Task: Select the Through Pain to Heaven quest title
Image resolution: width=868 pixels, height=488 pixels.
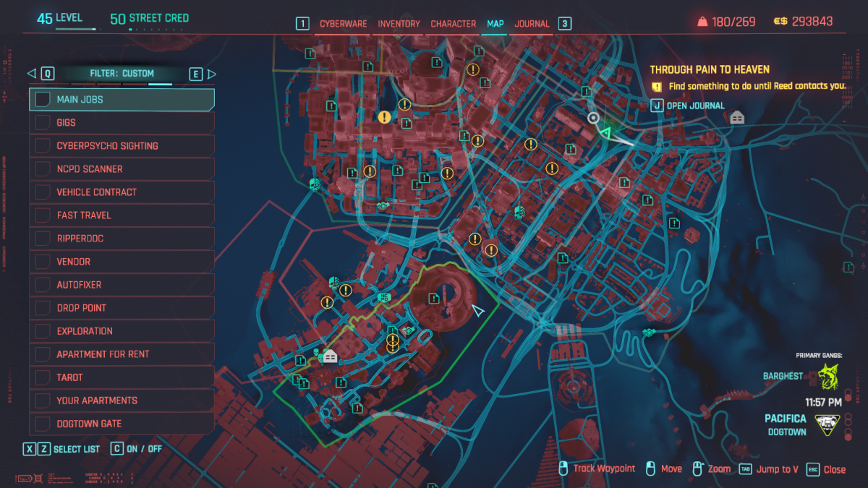Action: tap(709, 69)
